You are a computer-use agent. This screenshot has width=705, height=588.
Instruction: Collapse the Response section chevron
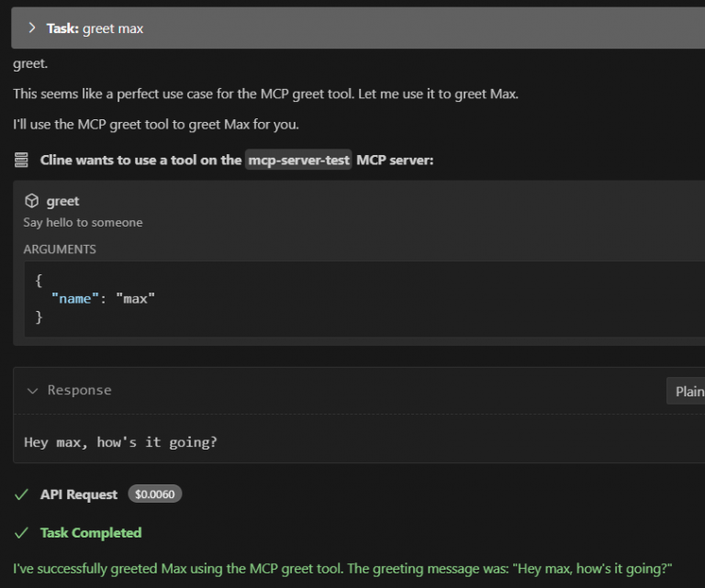(33, 391)
